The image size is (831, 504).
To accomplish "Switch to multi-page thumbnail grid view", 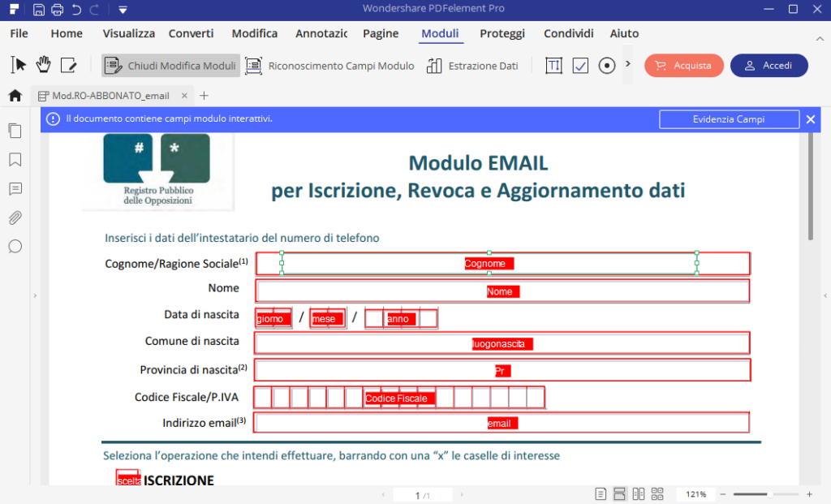I will (657, 494).
